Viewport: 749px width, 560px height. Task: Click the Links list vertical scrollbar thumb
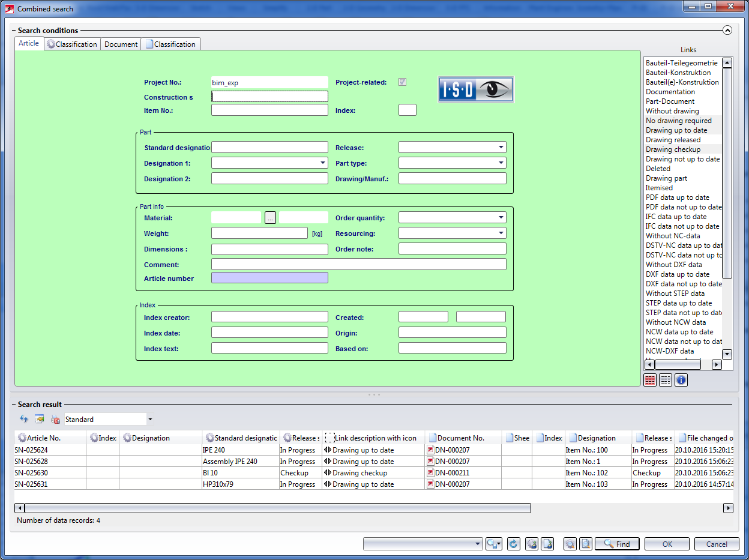[x=727, y=173]
